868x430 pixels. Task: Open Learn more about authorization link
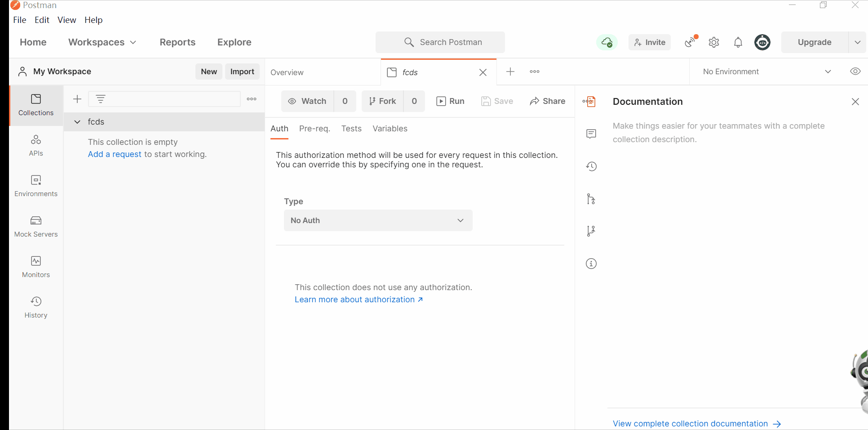[359, 300]
